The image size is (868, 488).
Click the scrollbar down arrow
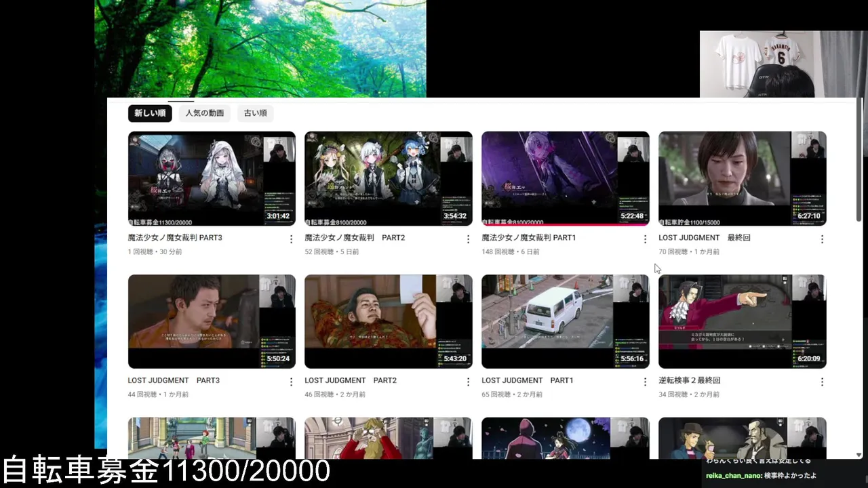point(859,455)
